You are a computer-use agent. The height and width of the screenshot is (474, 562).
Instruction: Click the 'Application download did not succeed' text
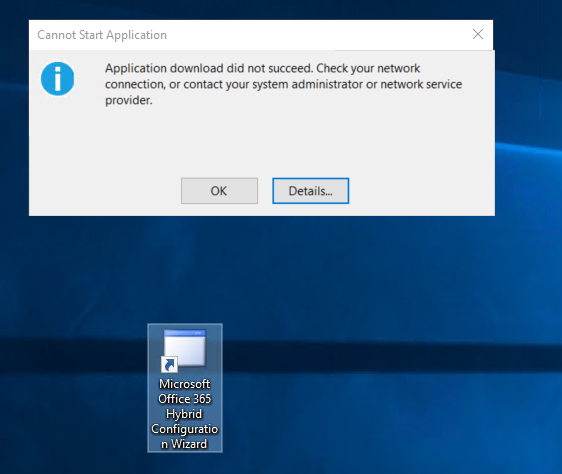point(209,68)
